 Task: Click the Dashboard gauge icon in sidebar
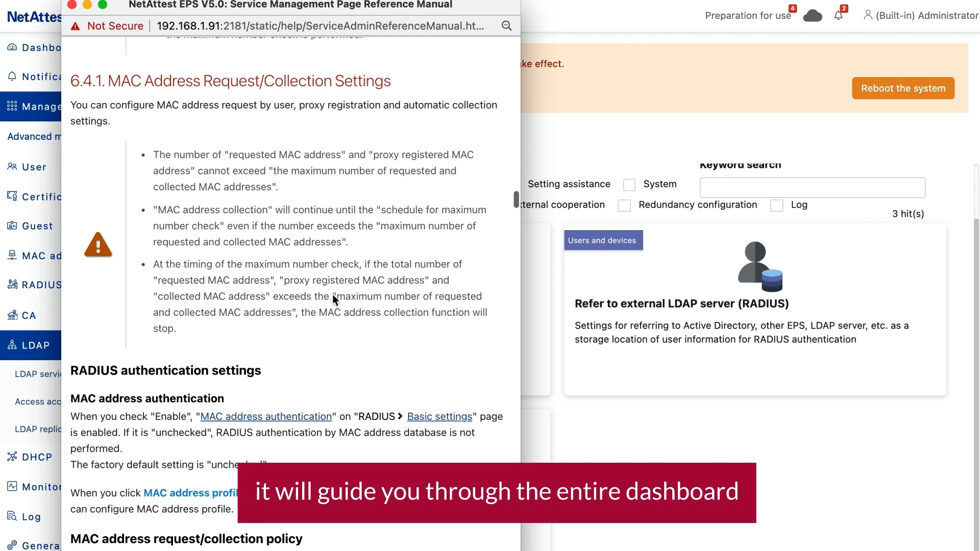(x=12, y=47)
